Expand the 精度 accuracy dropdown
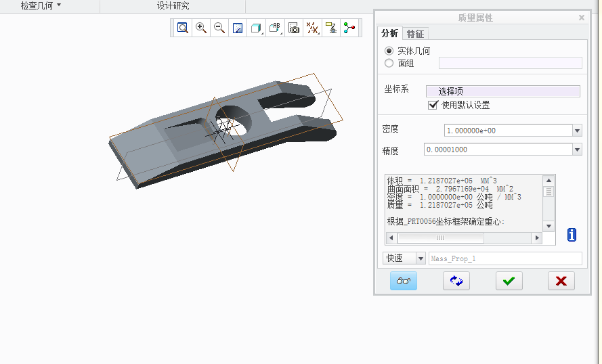 click(x=577, y=150)
